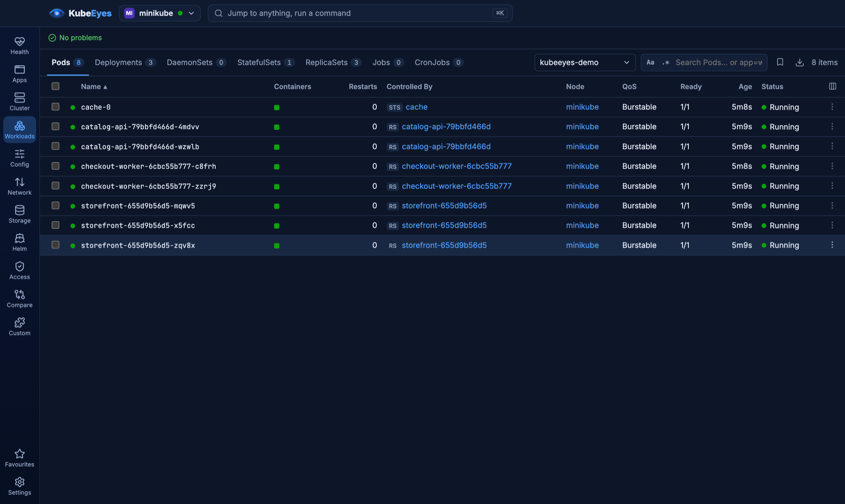Tick the select-all pods checkbox
The height and width of the screenshot is (504, 845).
click(x=55, y=86)
